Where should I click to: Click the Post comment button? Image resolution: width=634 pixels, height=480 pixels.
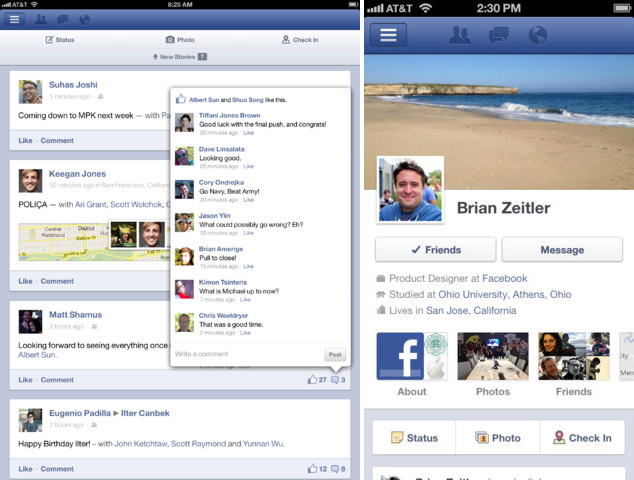tap(335, 354)
